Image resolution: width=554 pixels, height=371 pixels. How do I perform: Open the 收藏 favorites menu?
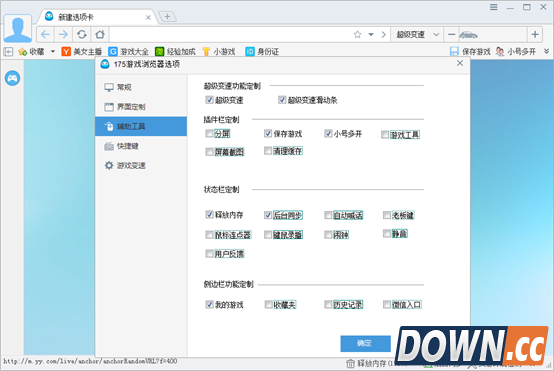click(x=31, y=52)
